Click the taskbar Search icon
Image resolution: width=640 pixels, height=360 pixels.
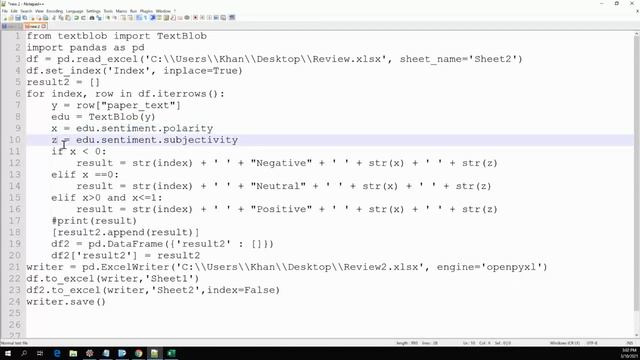(x=24, y=353)
